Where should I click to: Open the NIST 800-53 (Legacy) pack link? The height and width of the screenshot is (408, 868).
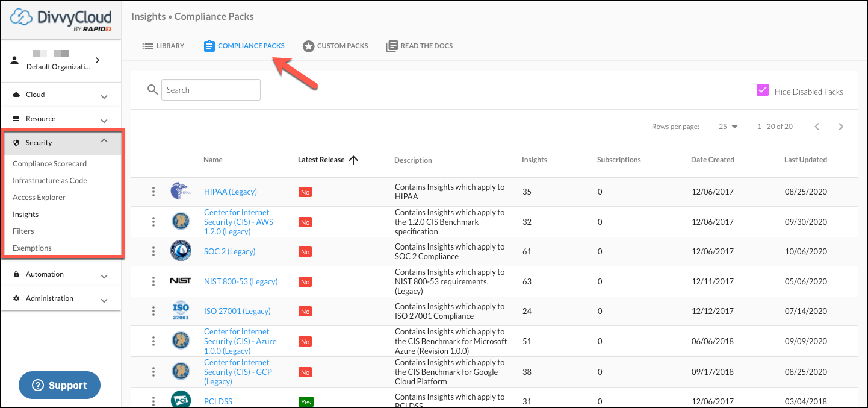[x=241, y=281]
